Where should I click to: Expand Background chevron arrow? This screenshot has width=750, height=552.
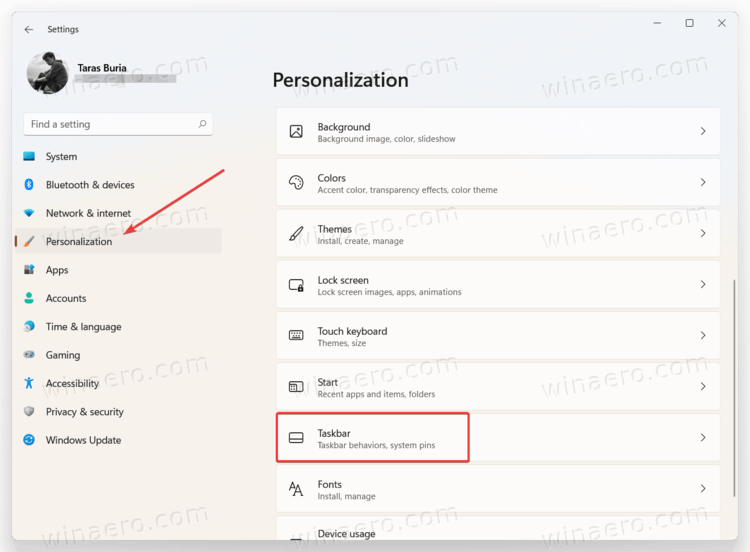pyautogui.click(x=703, y=131)
